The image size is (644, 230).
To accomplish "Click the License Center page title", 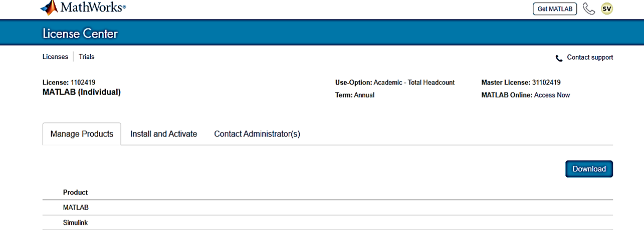I will 80,34.
